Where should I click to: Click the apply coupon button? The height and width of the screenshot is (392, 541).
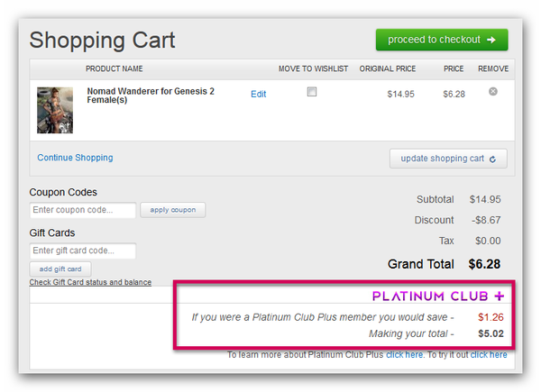coord(172,210)
